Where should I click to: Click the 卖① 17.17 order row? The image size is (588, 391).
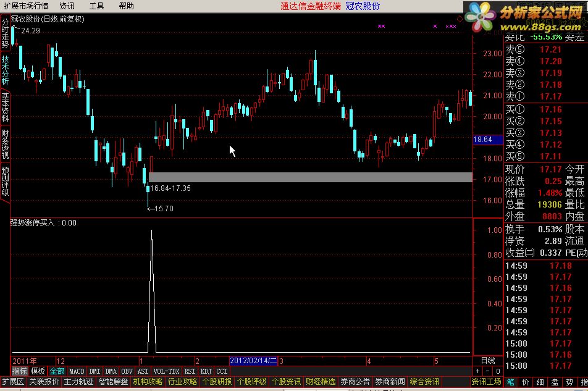coord(534,96)
